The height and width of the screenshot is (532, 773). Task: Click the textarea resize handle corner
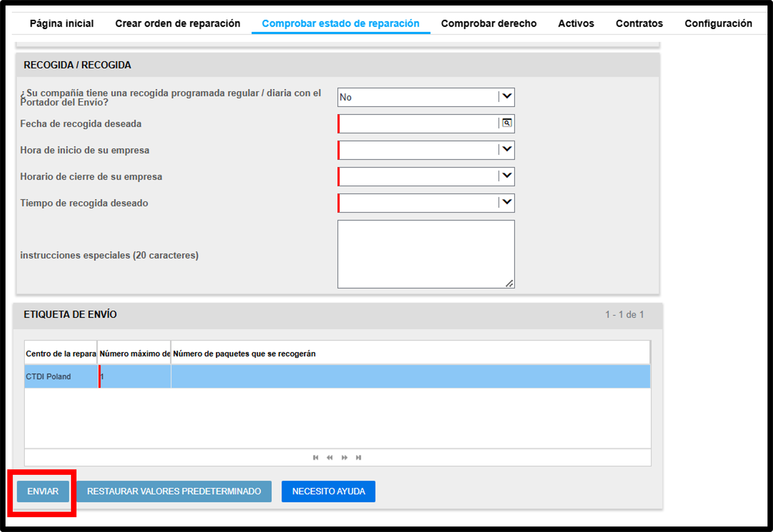coord(509,283)
